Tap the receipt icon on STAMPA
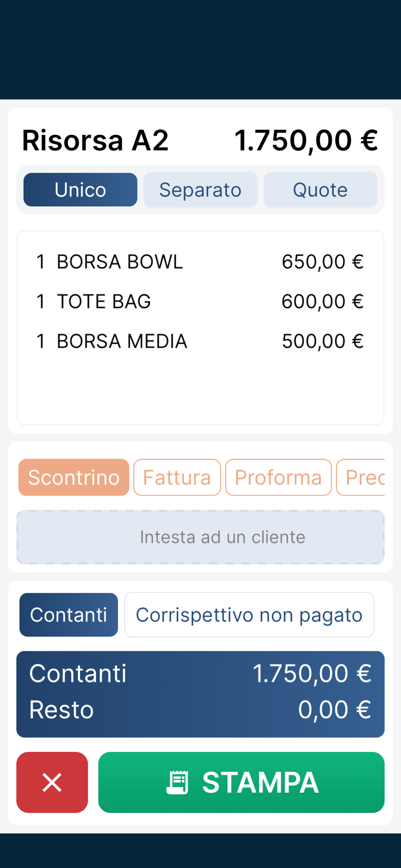401x868 pixels. click(x=177, y=782)
